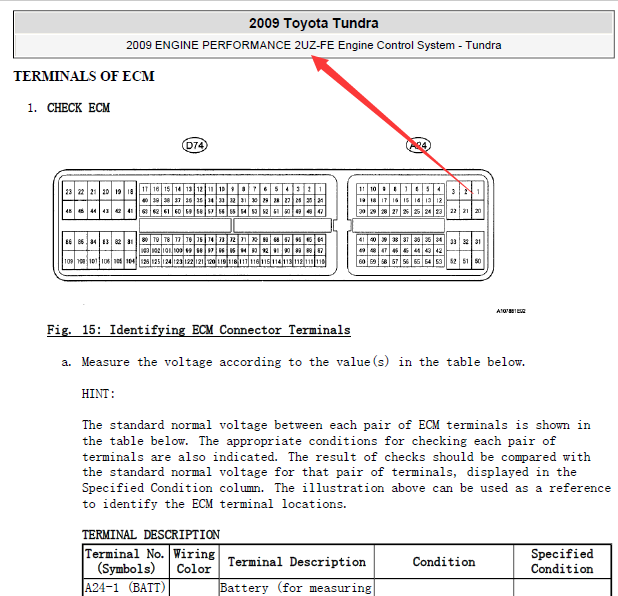The height and width of the screenshot is (596, 618).
Task: Click the 'HINT:' label
Action: point(98,394)
